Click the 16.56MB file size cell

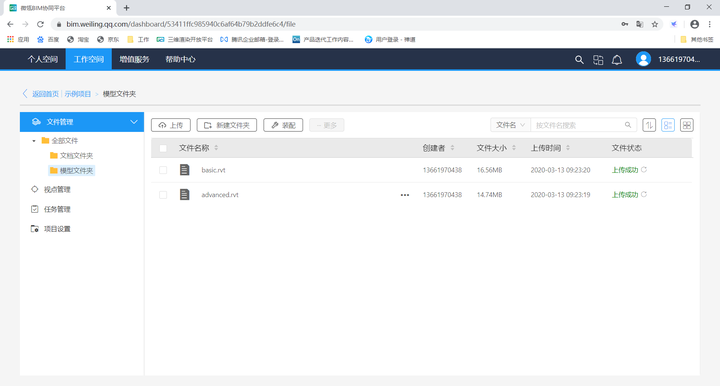click(489, 170)
